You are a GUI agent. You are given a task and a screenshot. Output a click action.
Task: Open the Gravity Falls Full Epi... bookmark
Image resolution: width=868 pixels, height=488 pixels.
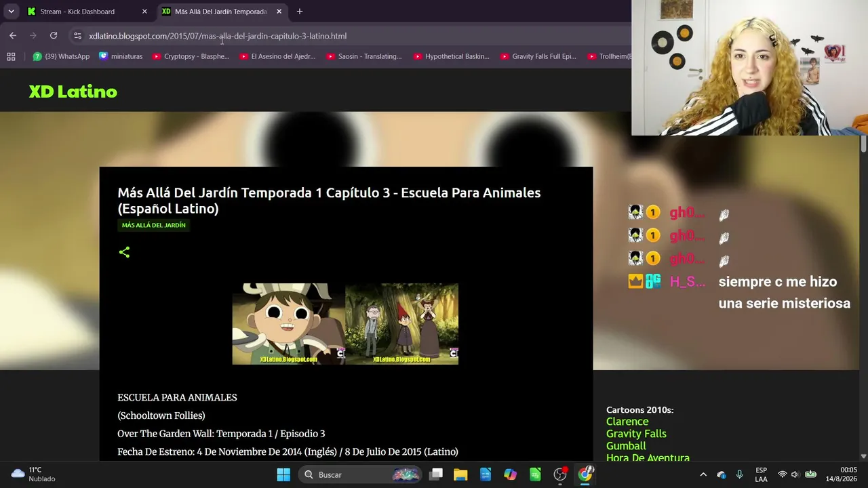538,56
